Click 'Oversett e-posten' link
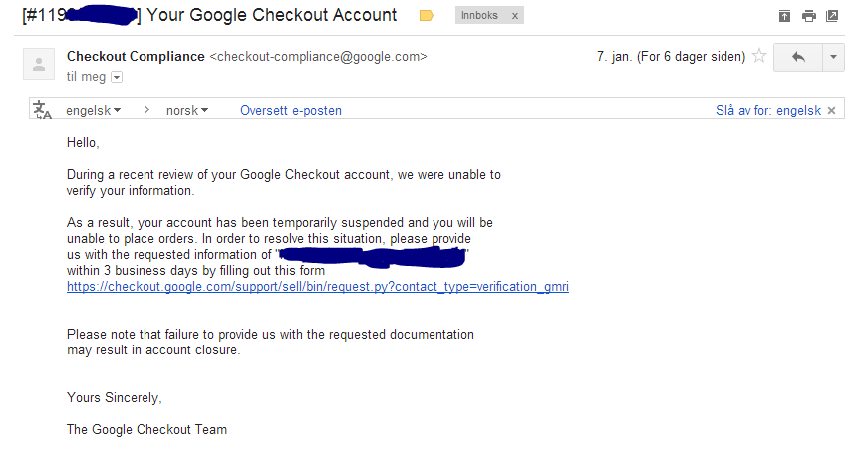Screen dimensions: 868x461 point(291,110)
